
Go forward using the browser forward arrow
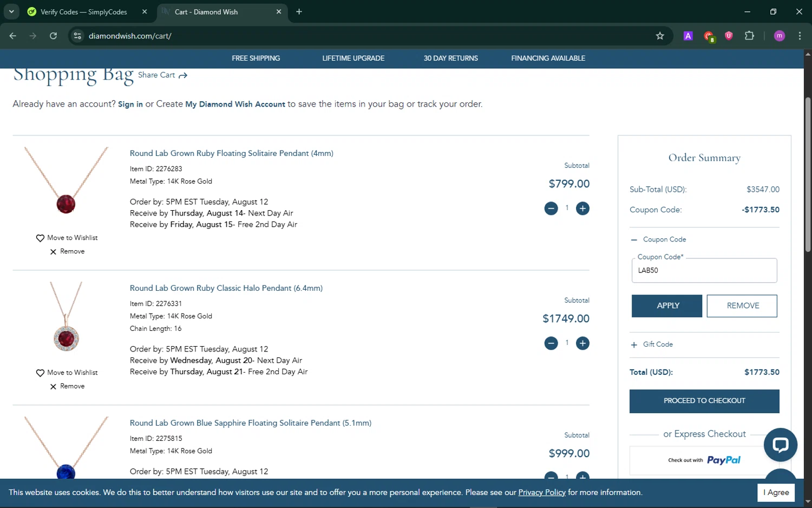(33, 36)
